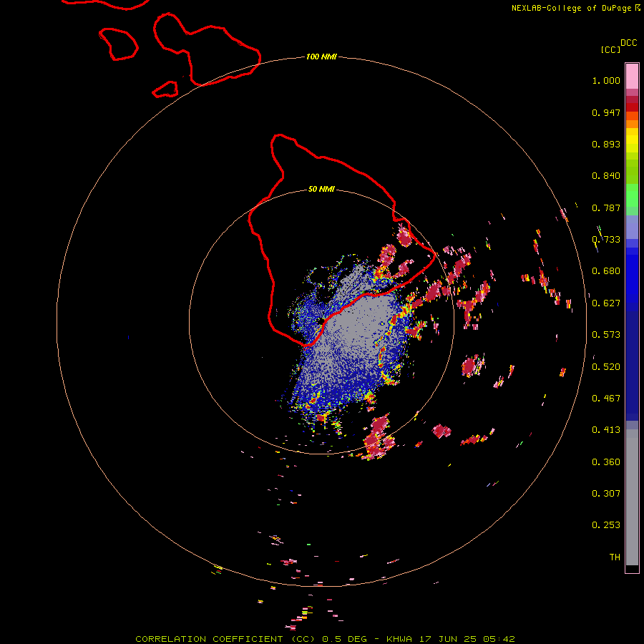Image resolution: width=644 pixels, height=644 pixels.
Task: Click the 0.840 scale value
Action: pyautogui.click(x=606, y=176)
